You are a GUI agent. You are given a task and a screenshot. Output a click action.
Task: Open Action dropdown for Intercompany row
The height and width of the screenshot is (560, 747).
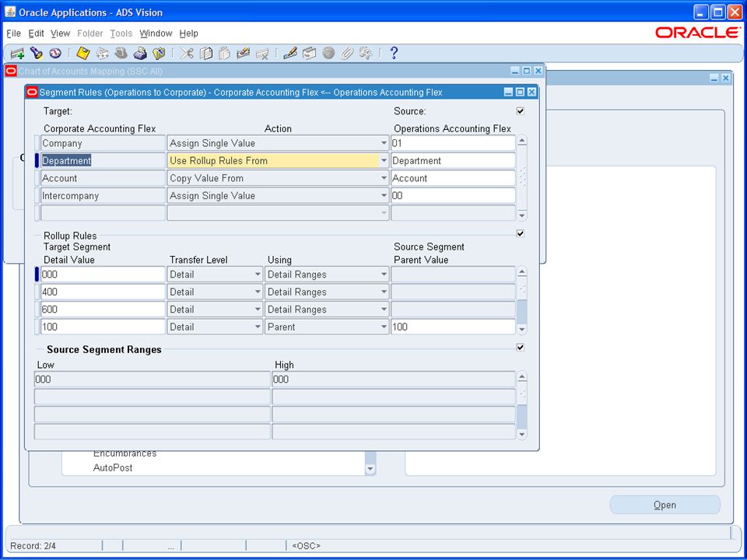[384, 196]
